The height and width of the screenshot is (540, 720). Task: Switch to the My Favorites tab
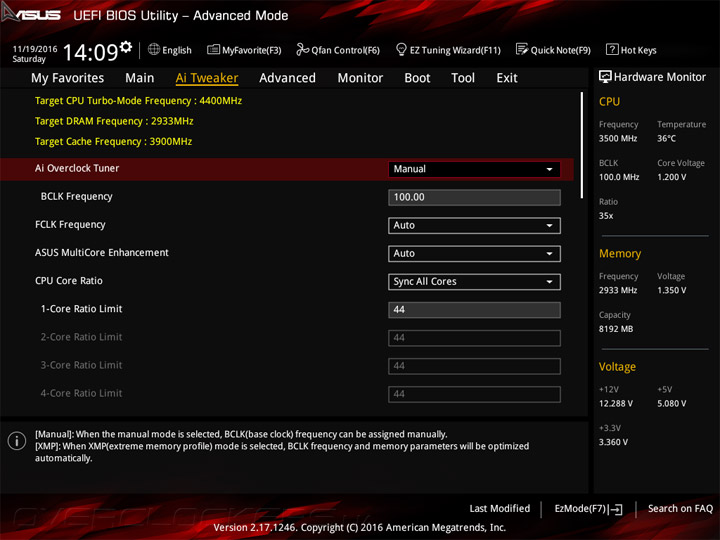pos(68,78)
